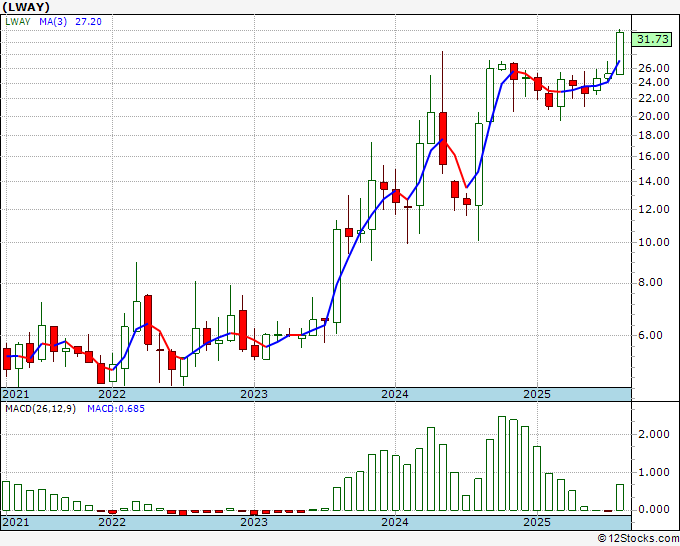The height and width of the screenshot is (546, 680).
Task: Click the 2.000 MACD axis label
Action: (x=654, y=435)
